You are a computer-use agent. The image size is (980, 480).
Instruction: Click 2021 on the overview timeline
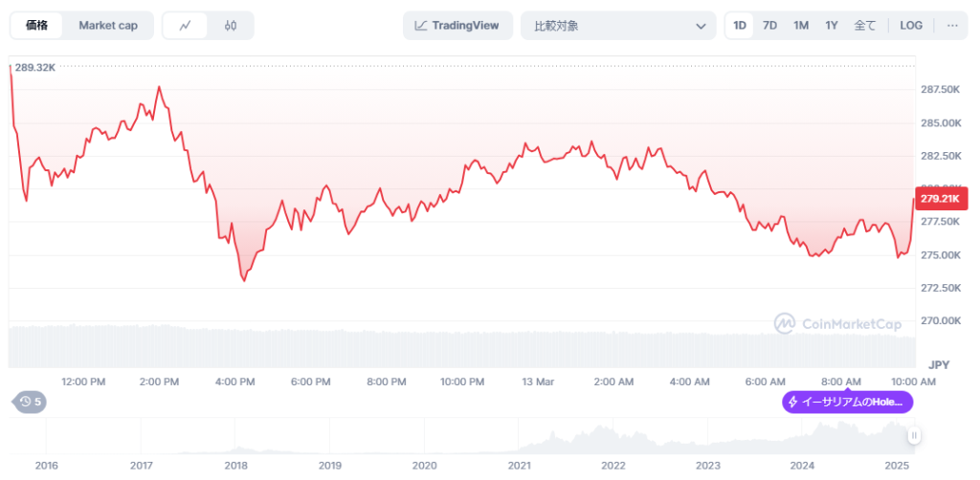519,466
